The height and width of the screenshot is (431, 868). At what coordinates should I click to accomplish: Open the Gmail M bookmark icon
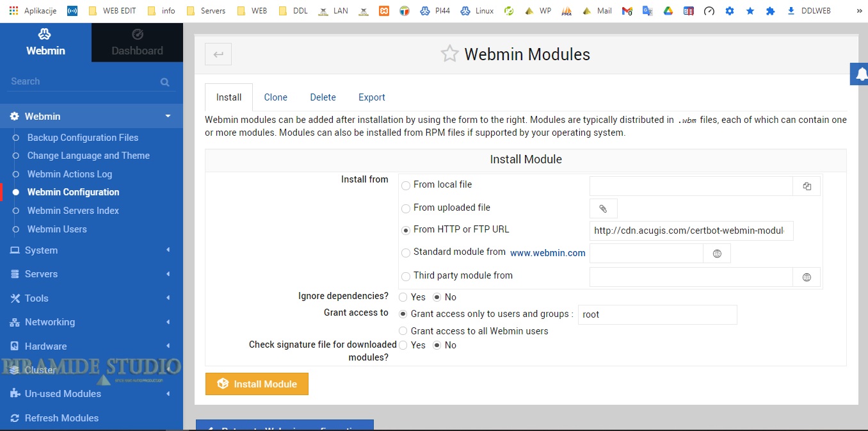[627, 11]
